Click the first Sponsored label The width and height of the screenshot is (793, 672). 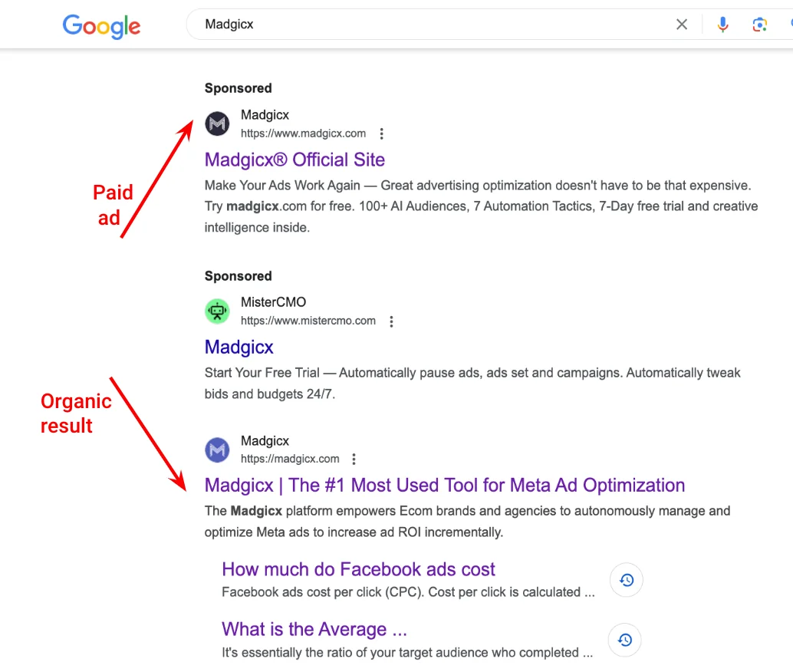239,88
